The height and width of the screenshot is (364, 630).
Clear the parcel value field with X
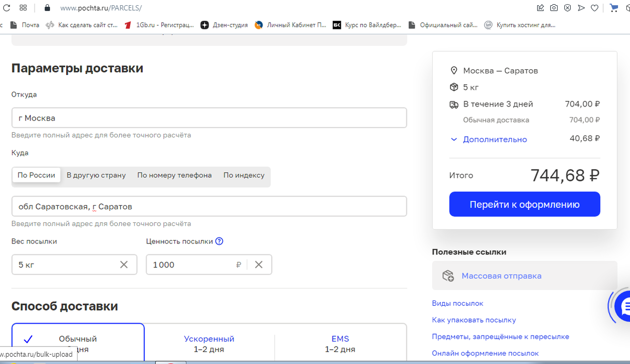click(259, 265)
